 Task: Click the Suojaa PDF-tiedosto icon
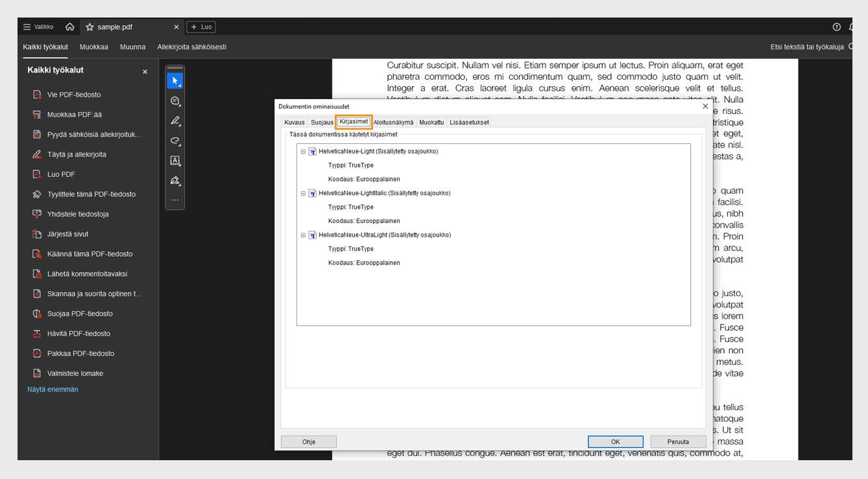tap(37, 314)
